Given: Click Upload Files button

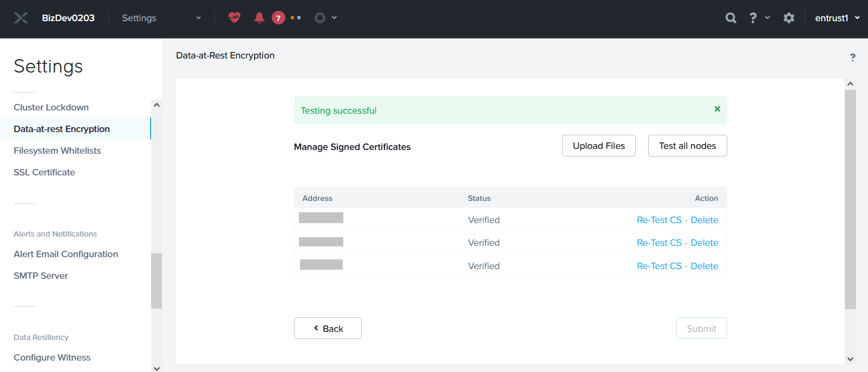Looking at the screenshot, I should [x=599, y=146].
